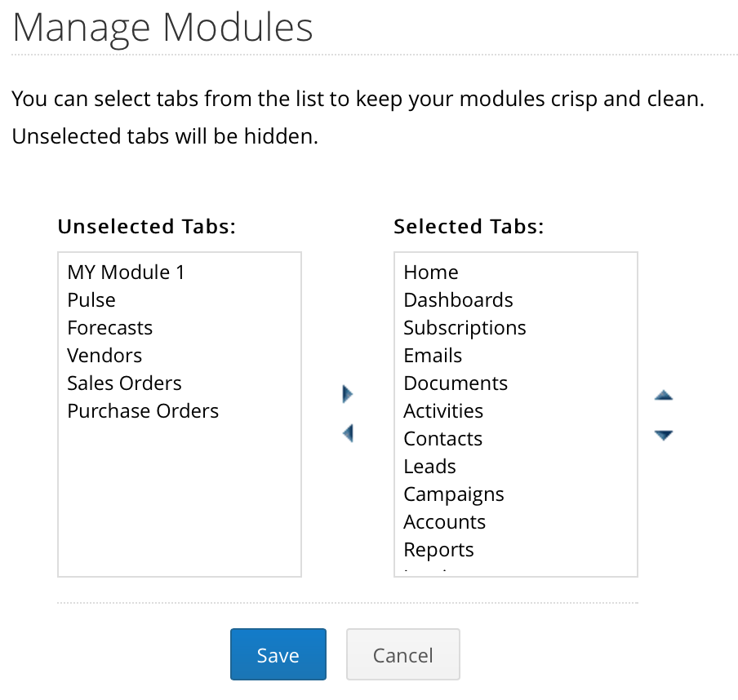The image size is (738, 700).
Task: Select Vendors in the unselected list
Action: click(104, 356)
